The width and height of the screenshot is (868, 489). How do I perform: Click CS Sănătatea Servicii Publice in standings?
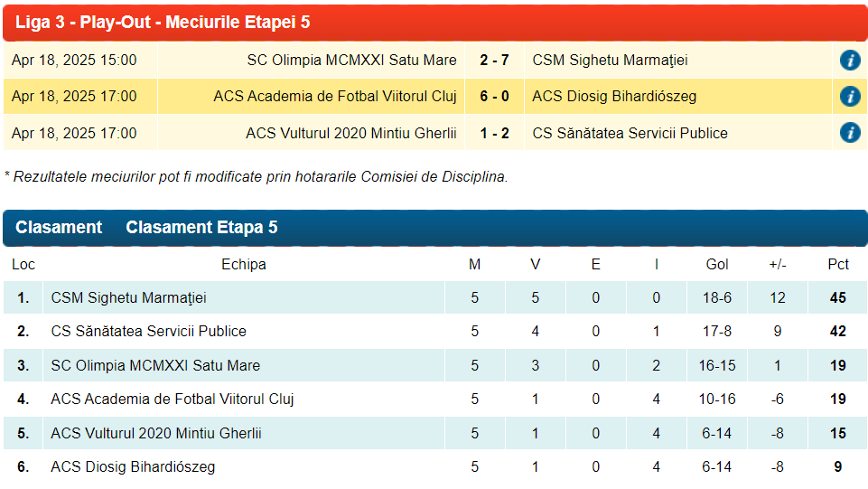[x=148, y=332]
